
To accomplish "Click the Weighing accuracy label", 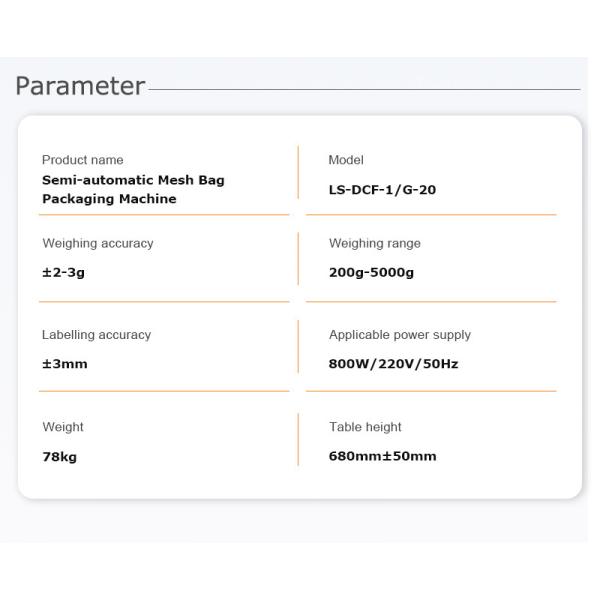I will coord(98,243).
